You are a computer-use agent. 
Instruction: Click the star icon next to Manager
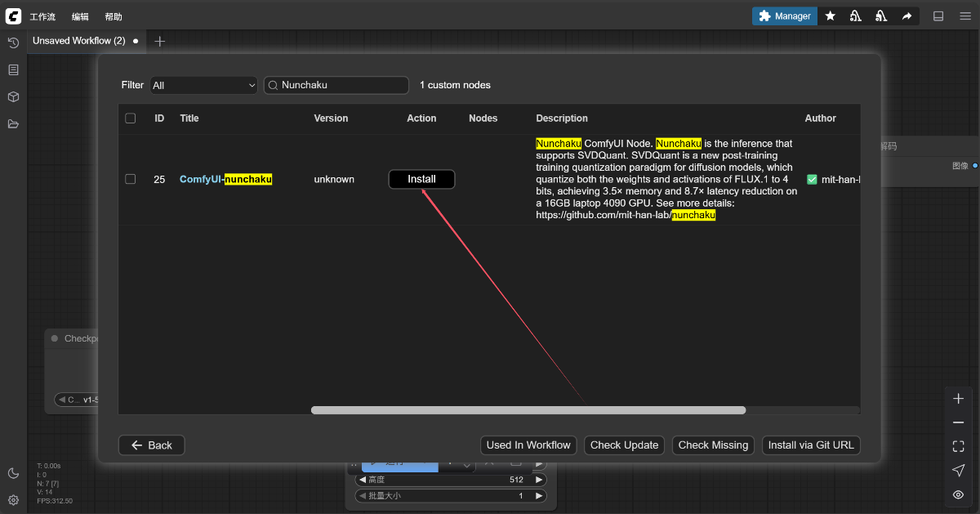click(830, 16)
